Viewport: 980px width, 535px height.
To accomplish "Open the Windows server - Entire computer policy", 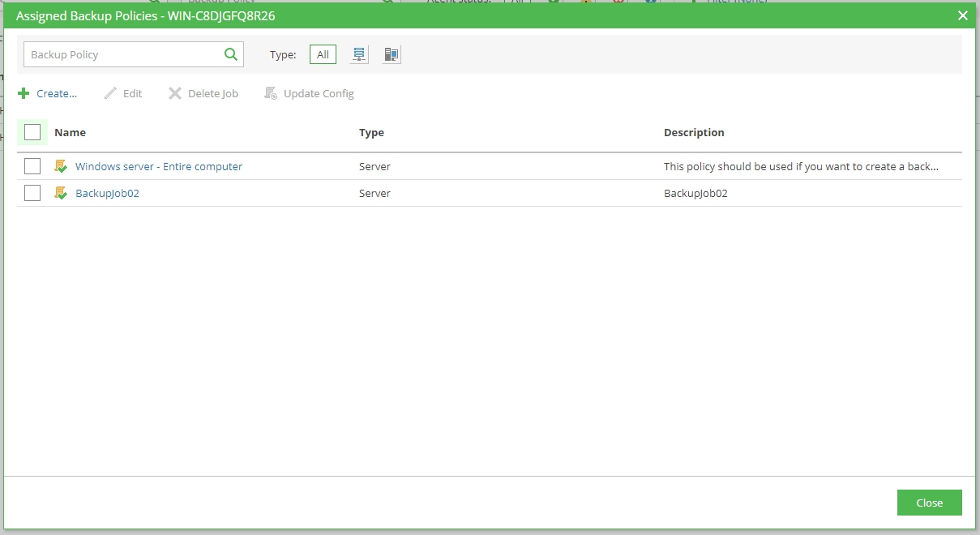I will (x=159, y=166).
